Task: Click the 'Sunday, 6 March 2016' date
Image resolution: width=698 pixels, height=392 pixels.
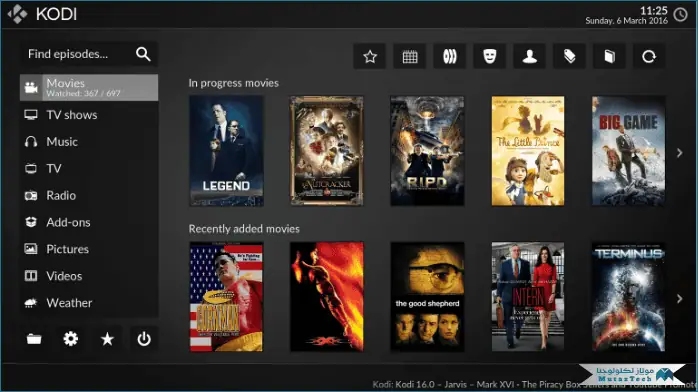Action: point(626,21)
